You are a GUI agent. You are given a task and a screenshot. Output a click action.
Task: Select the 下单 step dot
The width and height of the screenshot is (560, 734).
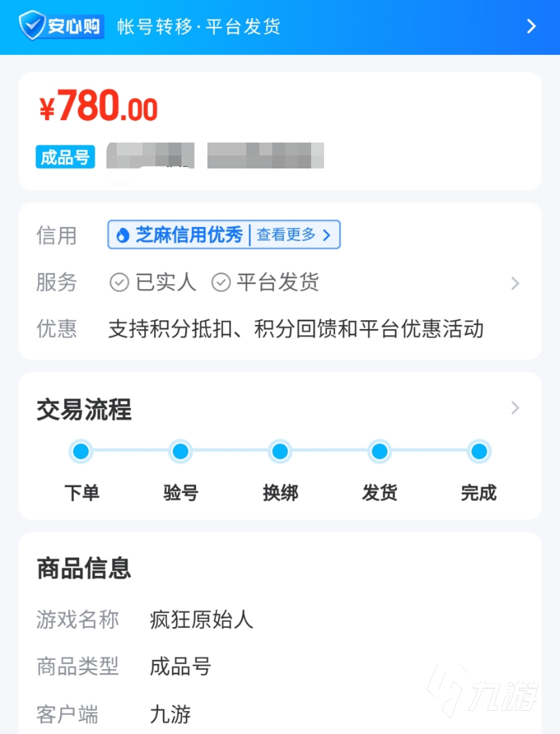(x=81, y=451)
